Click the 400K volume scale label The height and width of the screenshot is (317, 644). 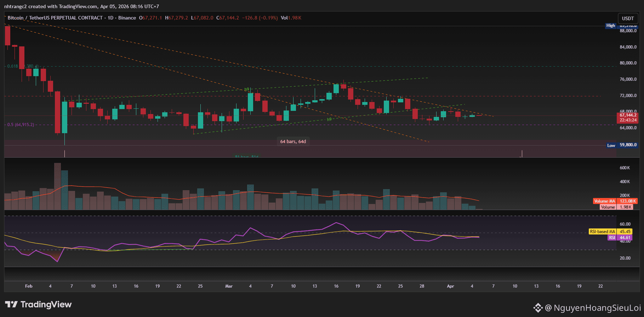tap(625, 182)
